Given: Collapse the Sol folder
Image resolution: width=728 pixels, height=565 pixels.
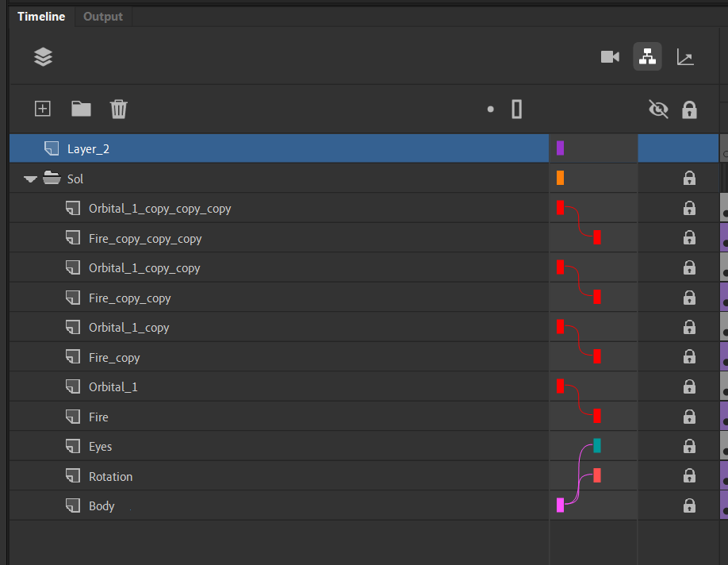Looking at the screenshot, I should point(31,179).
